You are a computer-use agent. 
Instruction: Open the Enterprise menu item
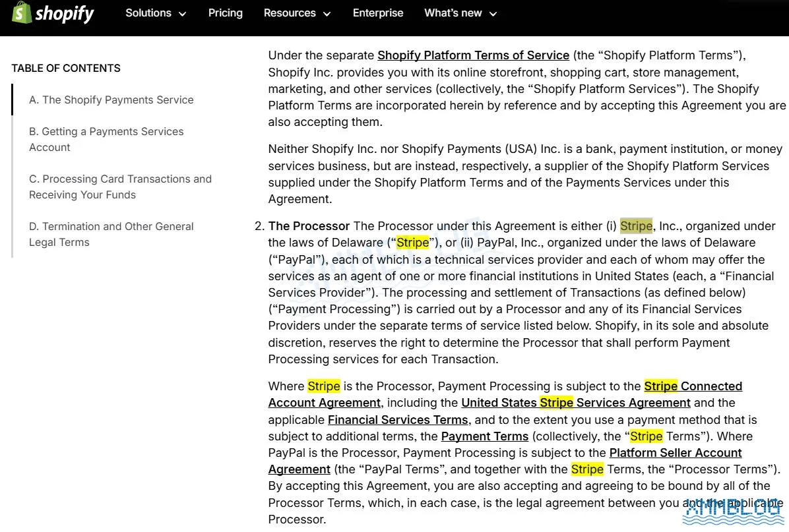tap(378, 13)
